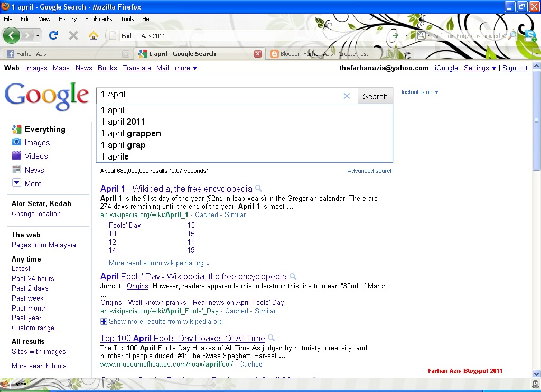541x392 pixels.
Task: Preview Top 100 Hoaxes result magnifier icon
Action: [x=271, y=338]
